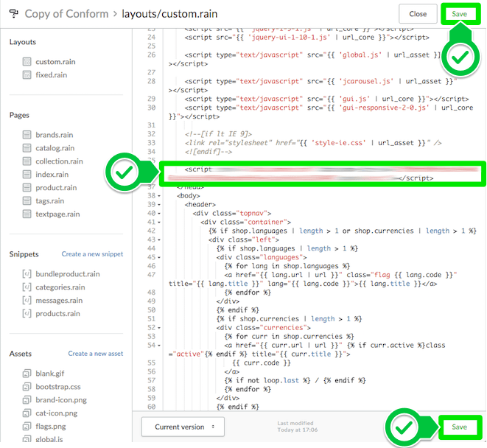The image size is (487, 448).
Task: Click Create a new asset link
Action: (x=96, y=354)
